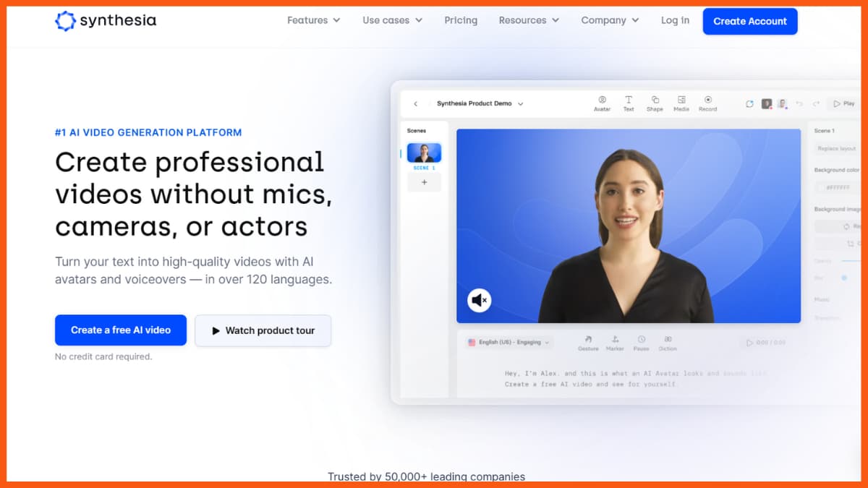Click the Create Account button
This screenshot has height=488, width=868.
click(750, 21)
